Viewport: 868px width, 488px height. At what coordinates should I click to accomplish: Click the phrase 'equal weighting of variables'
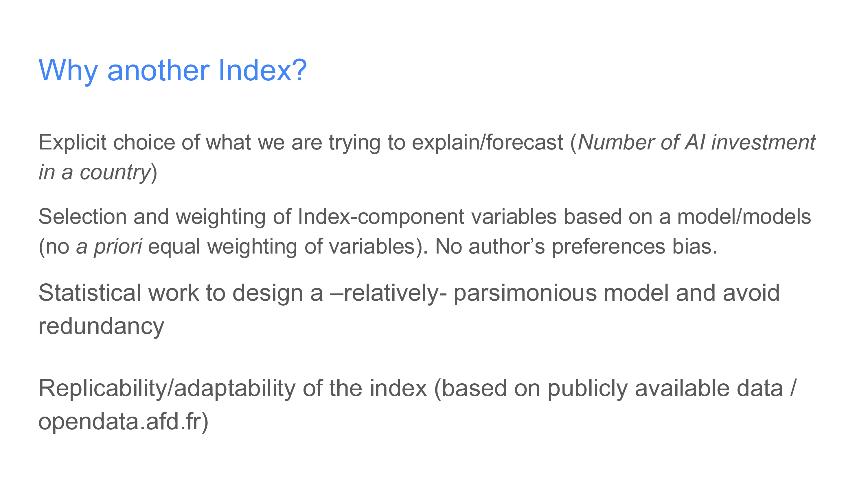coord(281,247)
